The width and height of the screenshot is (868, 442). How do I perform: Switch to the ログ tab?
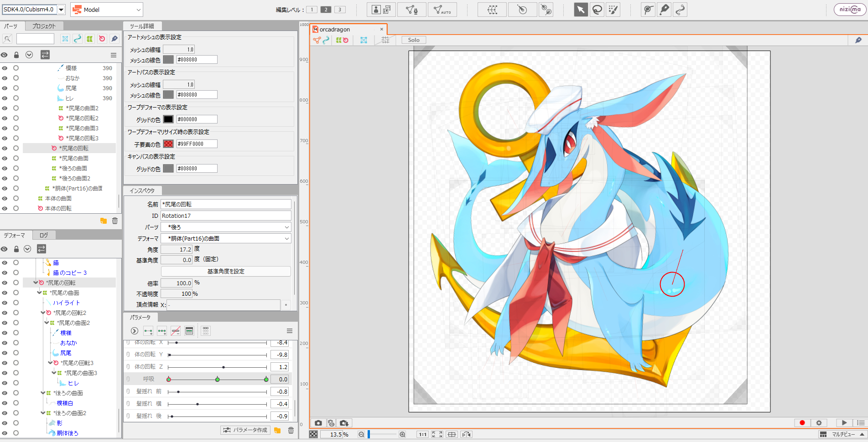(x=44, y=235)
